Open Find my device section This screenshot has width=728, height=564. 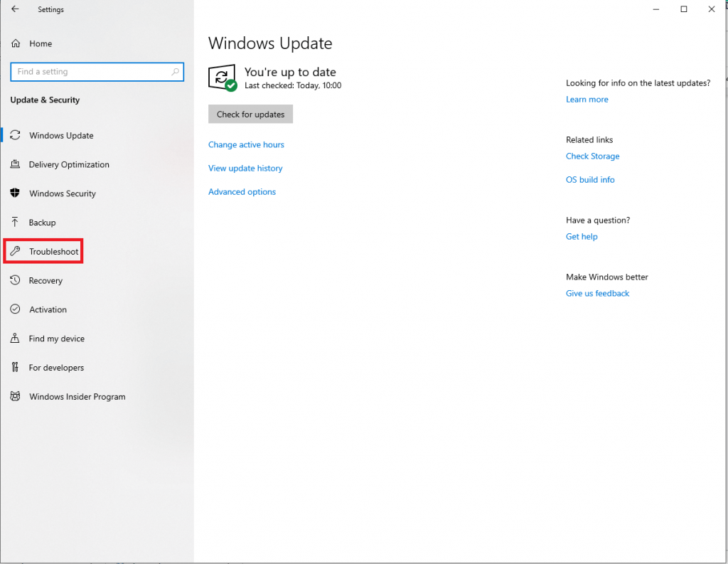(x=57, y=339)
